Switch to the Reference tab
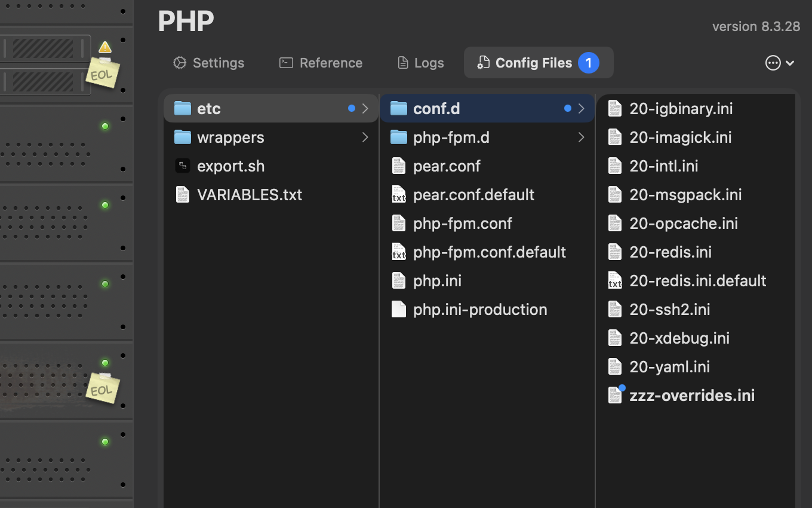Viewport: 812px width, 508px height. [x=321, y=63]
